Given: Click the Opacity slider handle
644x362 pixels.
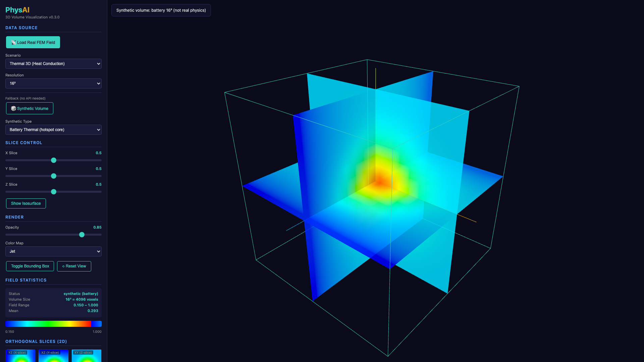Looking at the screenshot, I should coord(82,235).
